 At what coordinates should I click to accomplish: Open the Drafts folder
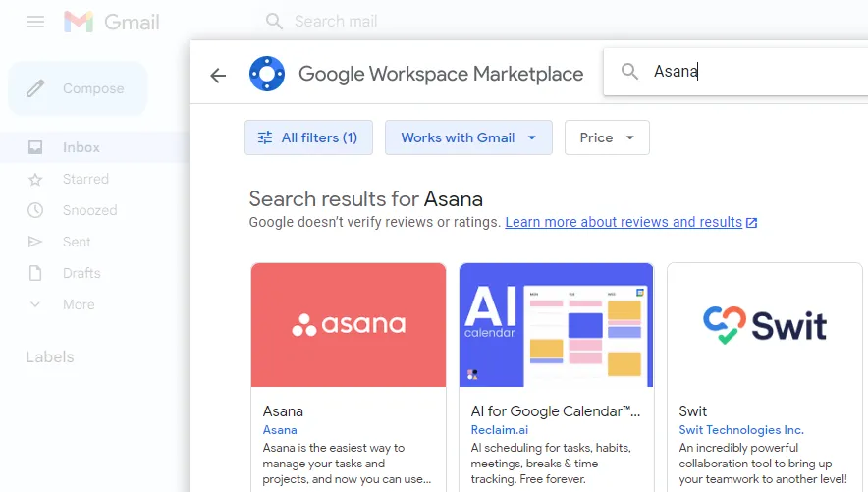(x=81, y=273)
